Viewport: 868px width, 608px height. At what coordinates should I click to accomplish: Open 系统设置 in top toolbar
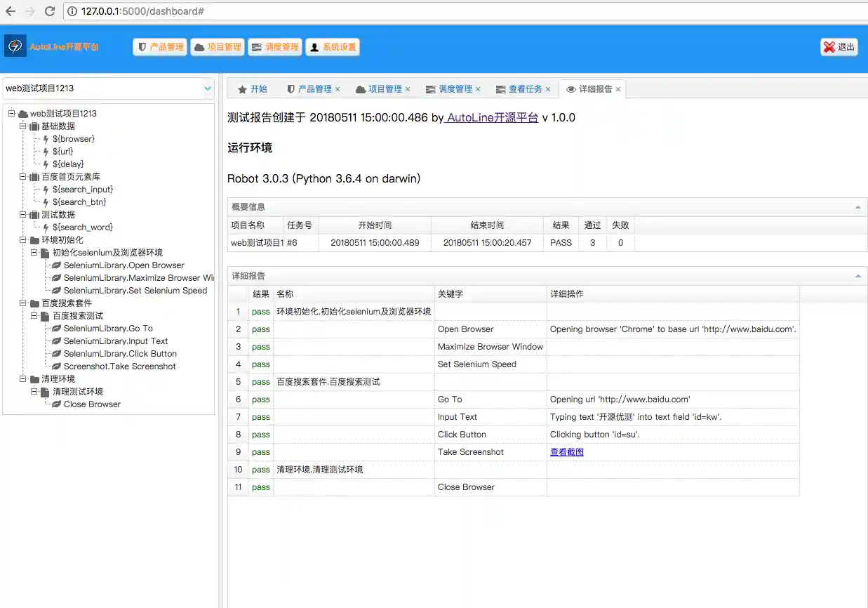coord(333,47)
